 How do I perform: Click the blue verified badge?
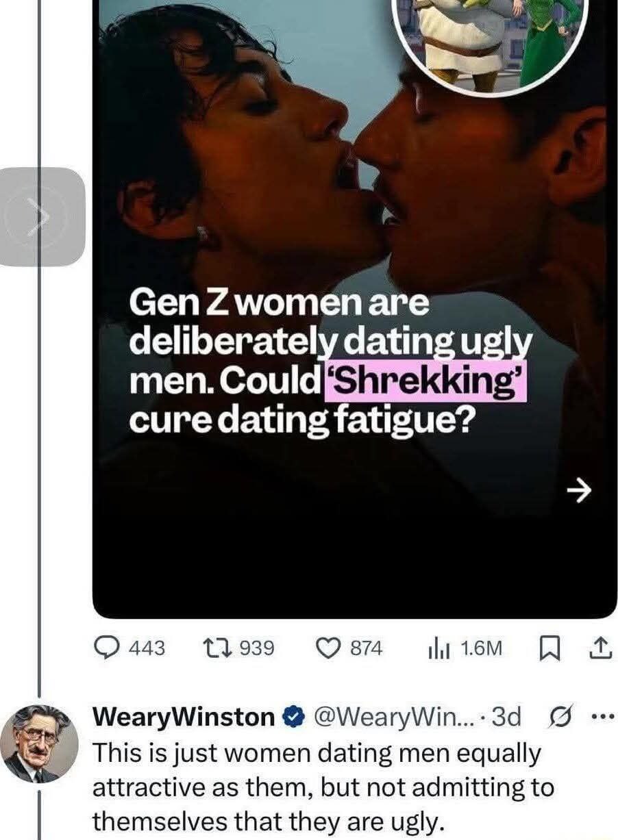pos(290,717)
